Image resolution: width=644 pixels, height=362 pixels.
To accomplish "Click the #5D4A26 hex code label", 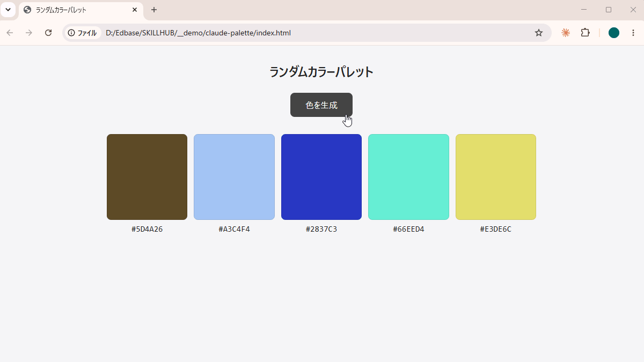I will [147, 229].
